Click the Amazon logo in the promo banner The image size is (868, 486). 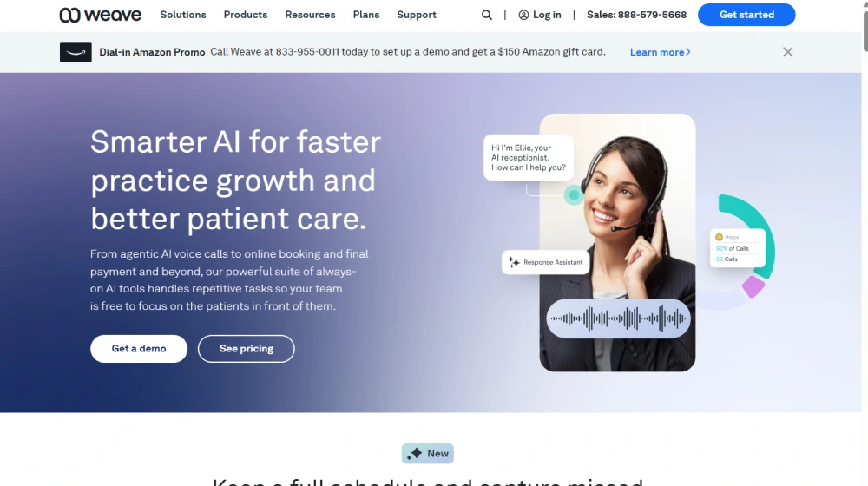click(x=76, y=52)
